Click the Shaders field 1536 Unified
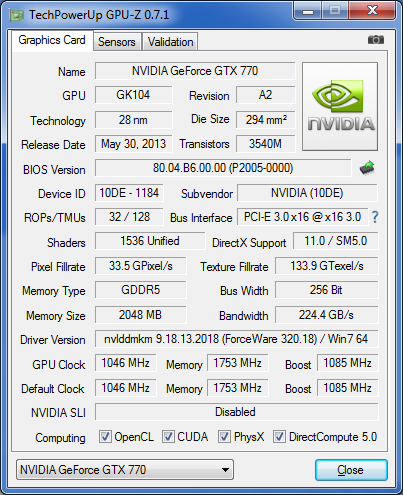Viewport: 403px width, 495px height. pos(150,241)
